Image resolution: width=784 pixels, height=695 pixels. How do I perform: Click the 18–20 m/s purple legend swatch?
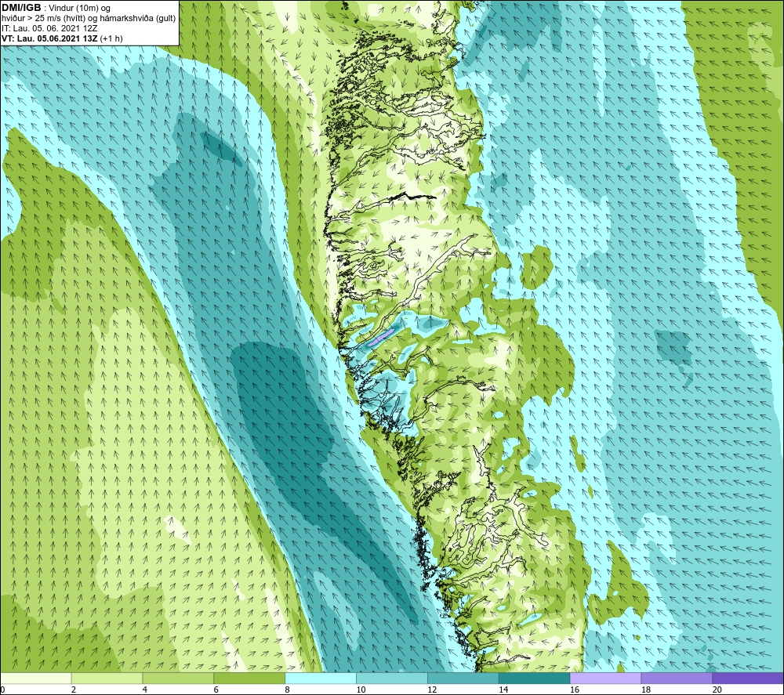coord(677,678)
